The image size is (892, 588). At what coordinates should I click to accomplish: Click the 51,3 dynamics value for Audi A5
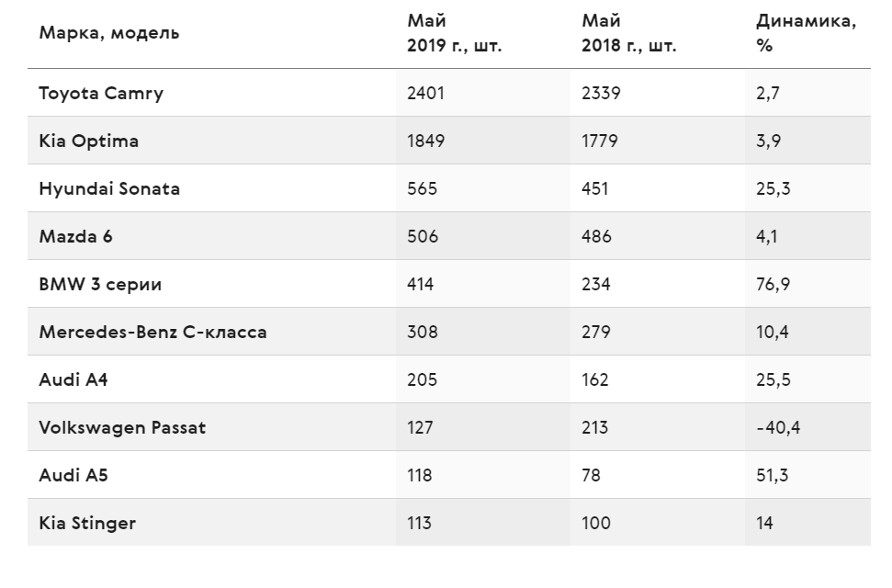(772, 475)
